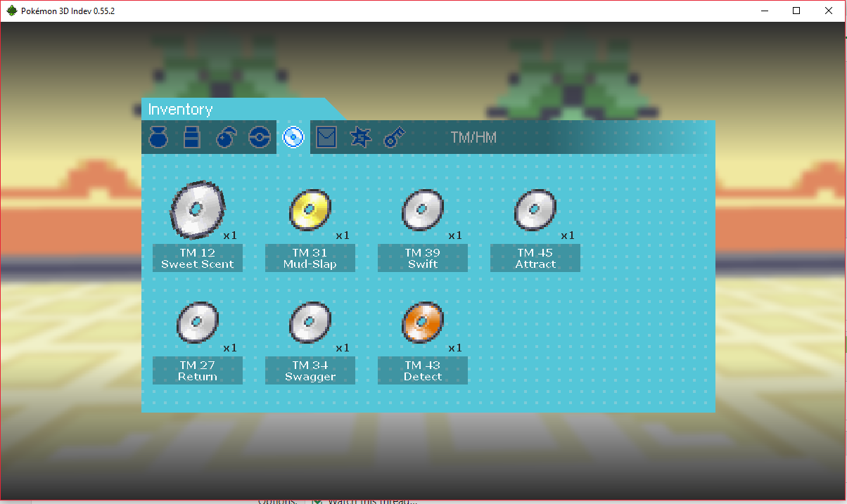Click the TM 27 Return label
Viewport: 847px width, 504px height.
coord(198,370)
